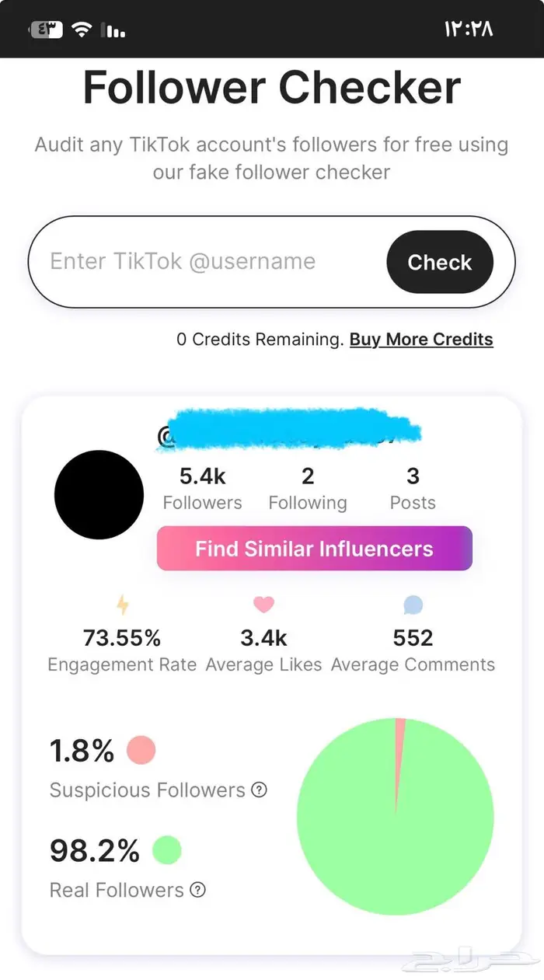Tap the black circular profile picture
This screenshot has height=980, width=544.
(99, 495)
